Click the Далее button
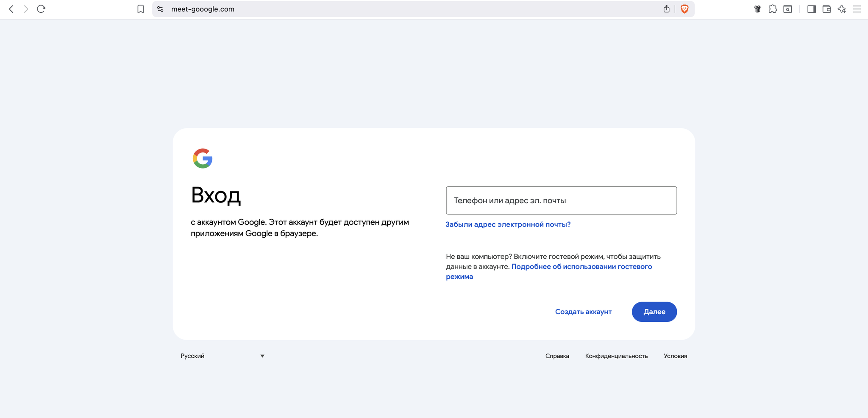868x418 pixels. [654, 312]
